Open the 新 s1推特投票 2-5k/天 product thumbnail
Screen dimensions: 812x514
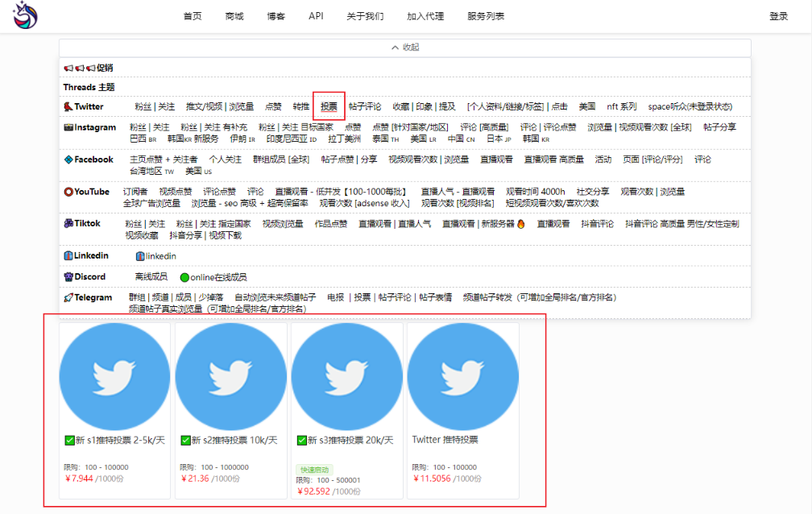click(x=114, y=377)
